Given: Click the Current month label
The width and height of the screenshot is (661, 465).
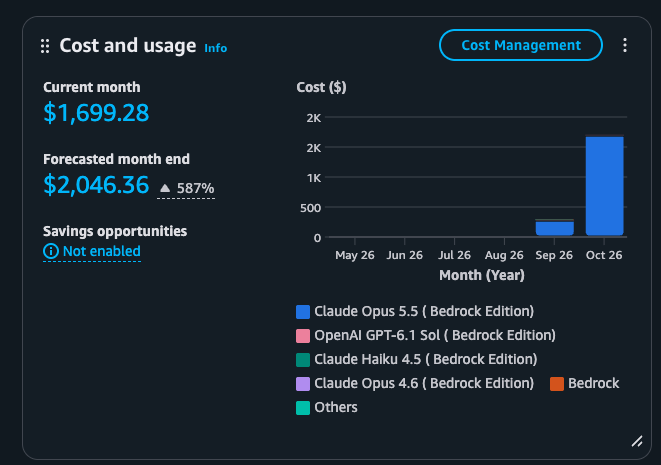Looking at the screenshot, I should tap(91, 87).
